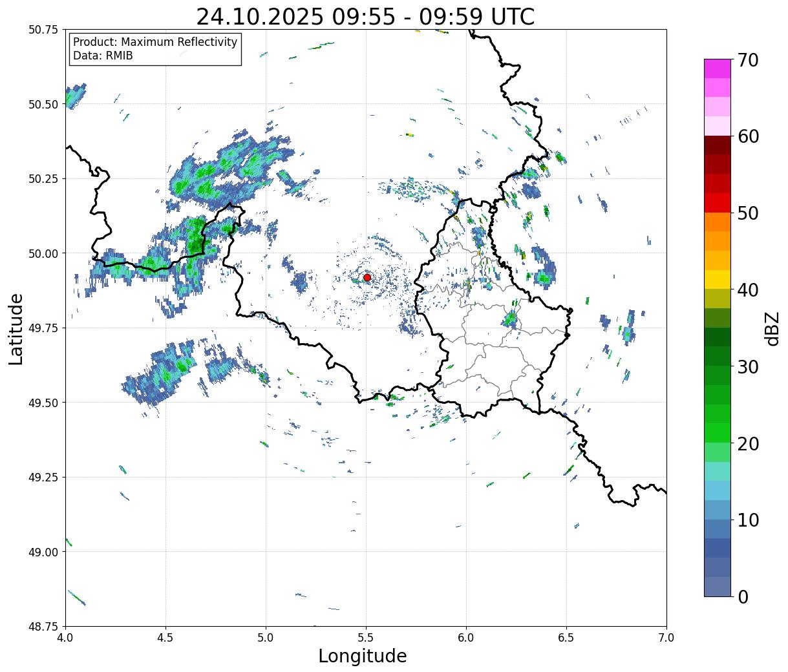Click the orange swatch just below 50 dBZ
This screenshot has width=788, height=672.
pyautogui.click(x=718, y=222)
